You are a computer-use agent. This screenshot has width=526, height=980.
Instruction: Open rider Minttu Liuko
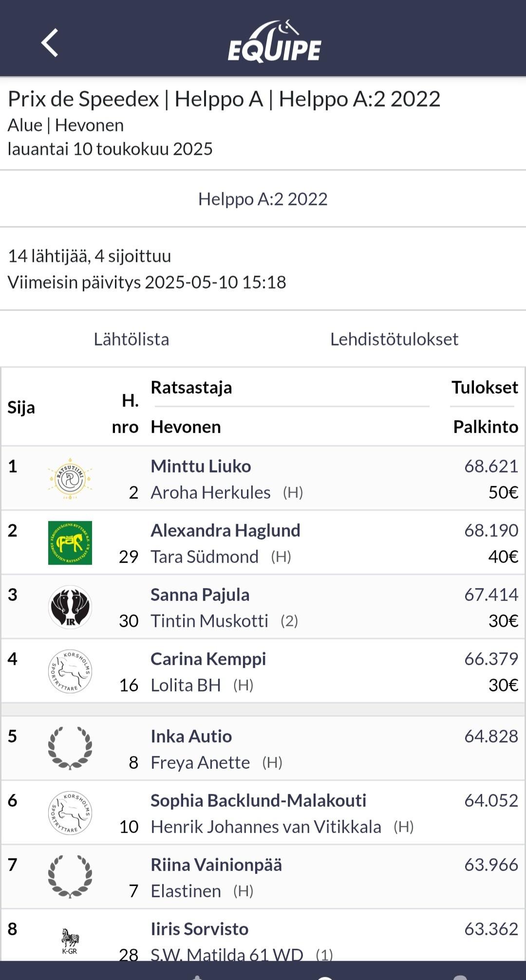(201, 466)
